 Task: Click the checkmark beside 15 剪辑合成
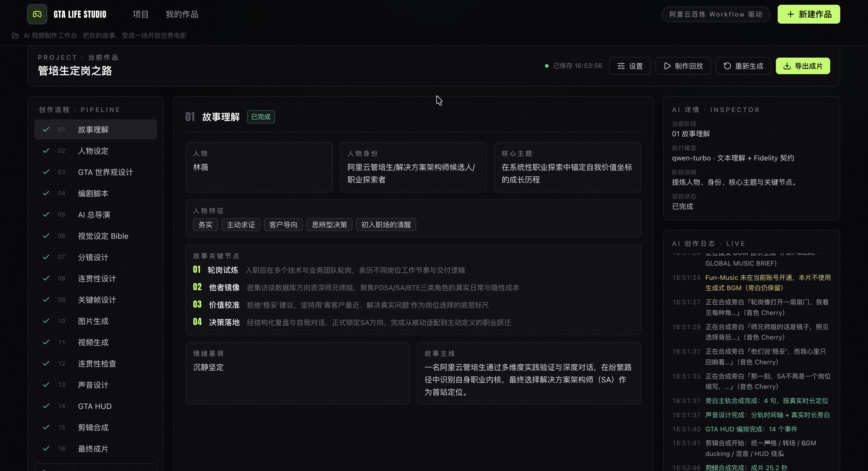[x=46, y=427]
